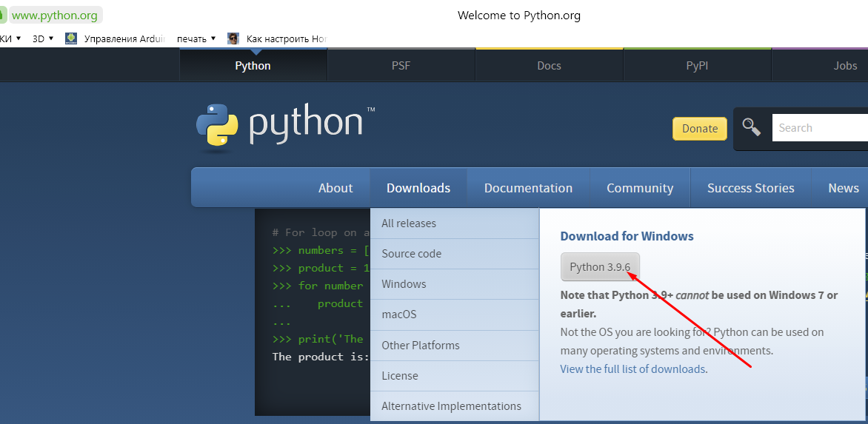The height and width of the screenshot is (424, 868).
Task: Select Other Platforms in Downloads menu
Action: pos(455,346)
